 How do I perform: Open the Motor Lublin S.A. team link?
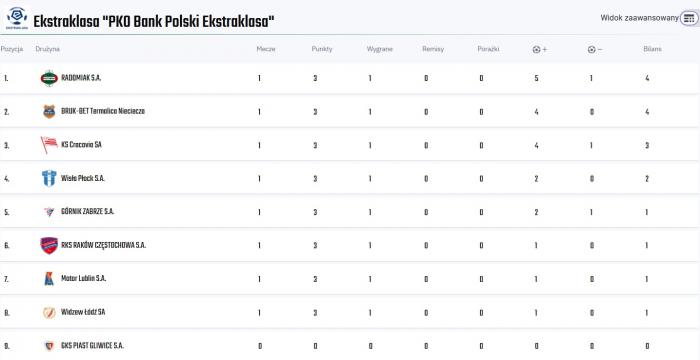[x=83, y=278]
